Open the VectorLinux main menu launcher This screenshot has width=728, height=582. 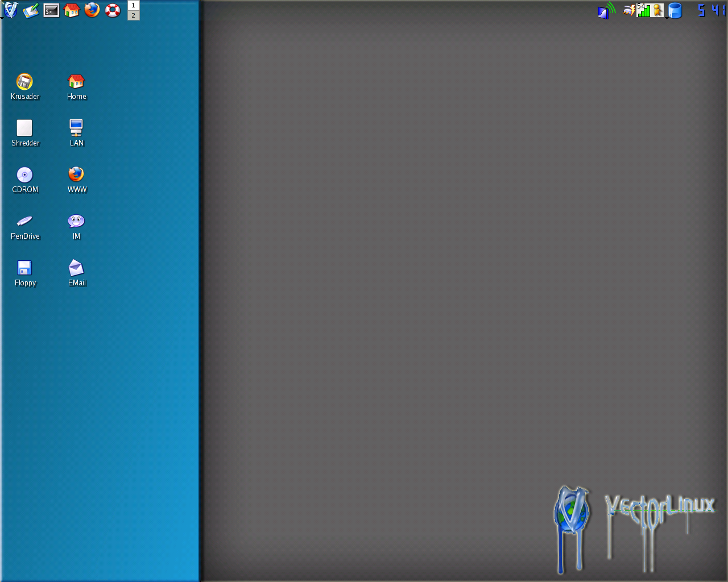pos(11,10)
